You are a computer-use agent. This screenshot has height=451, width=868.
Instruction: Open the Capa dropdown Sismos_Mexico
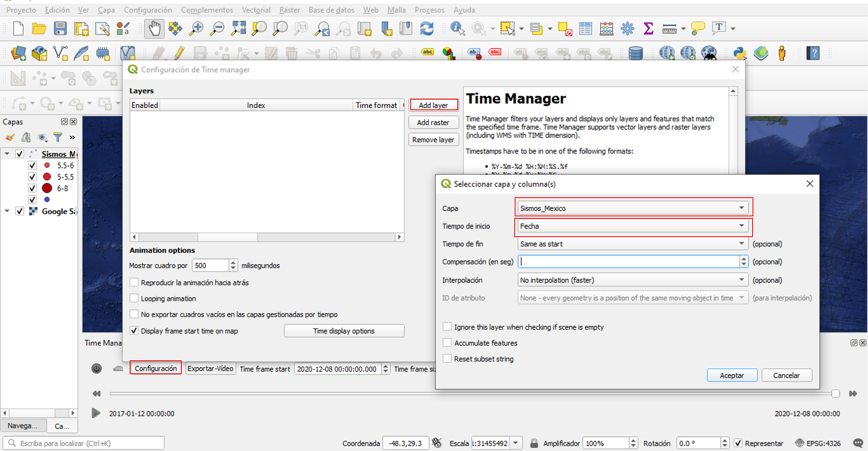point(632,208)
